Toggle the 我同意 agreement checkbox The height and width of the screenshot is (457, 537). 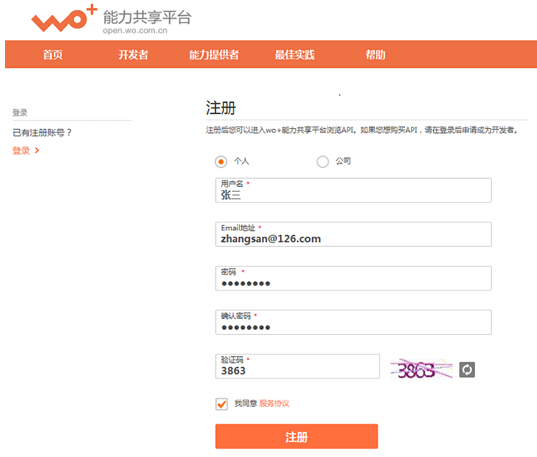pyautogui.click(x=222, y=404)
